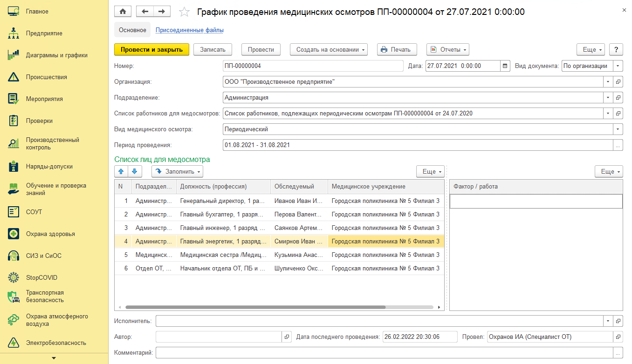Navigate forward with right arrow
The height and width of the screenshot is (364, 632).
(x=161, y=12)
